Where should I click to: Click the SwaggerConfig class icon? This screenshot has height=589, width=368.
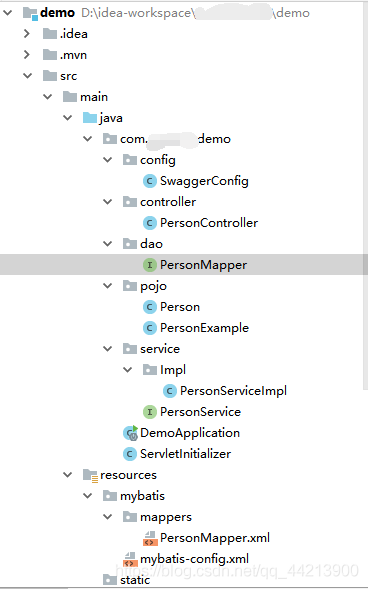pos(149,181)
